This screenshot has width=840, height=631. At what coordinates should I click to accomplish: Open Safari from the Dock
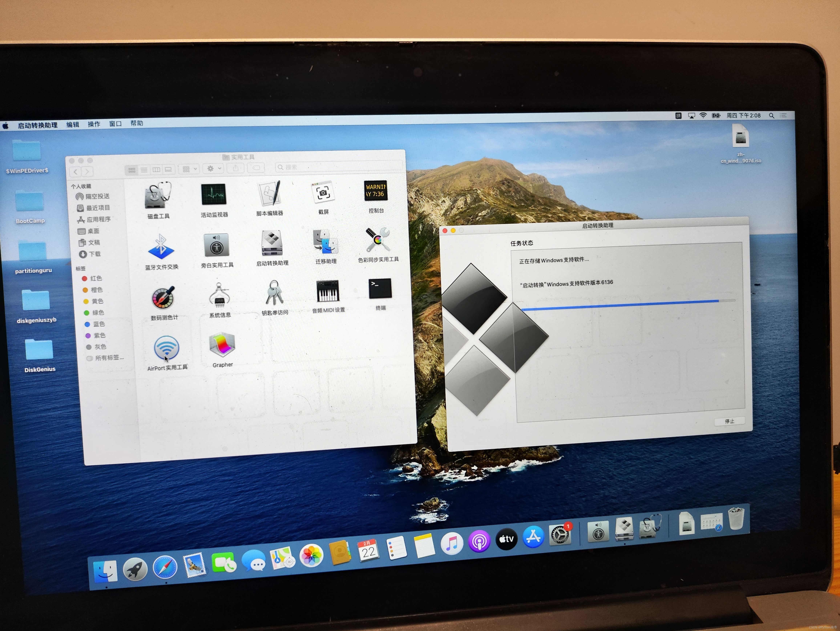click(x=165, y=567)
